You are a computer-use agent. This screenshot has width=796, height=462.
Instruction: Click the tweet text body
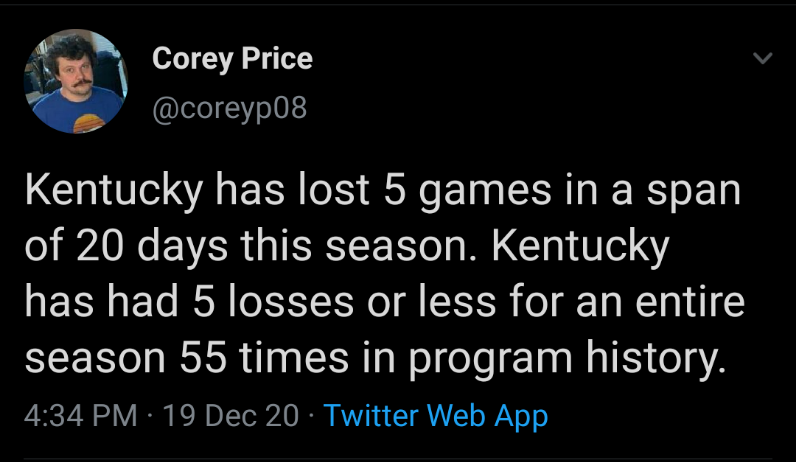(x=385, y=275)
